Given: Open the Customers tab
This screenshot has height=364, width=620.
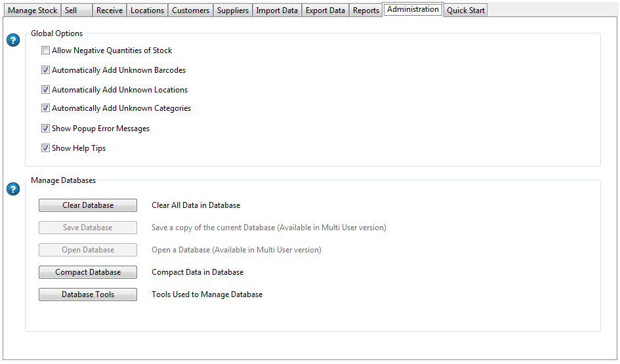Looking at the screenshot, I should tap(190, 10).
